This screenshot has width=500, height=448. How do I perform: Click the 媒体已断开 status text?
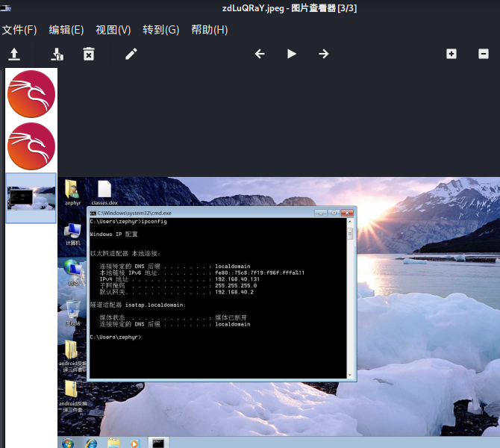coord(231,317)
